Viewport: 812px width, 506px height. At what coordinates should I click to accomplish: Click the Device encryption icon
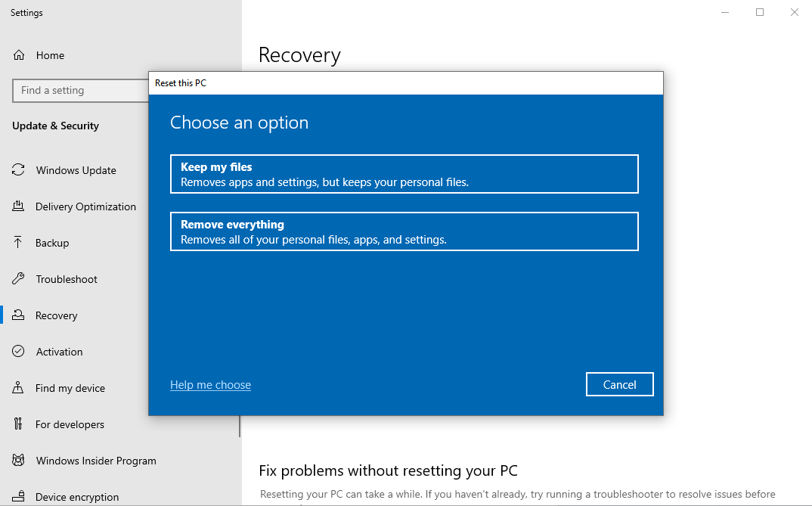coord(19,497)
